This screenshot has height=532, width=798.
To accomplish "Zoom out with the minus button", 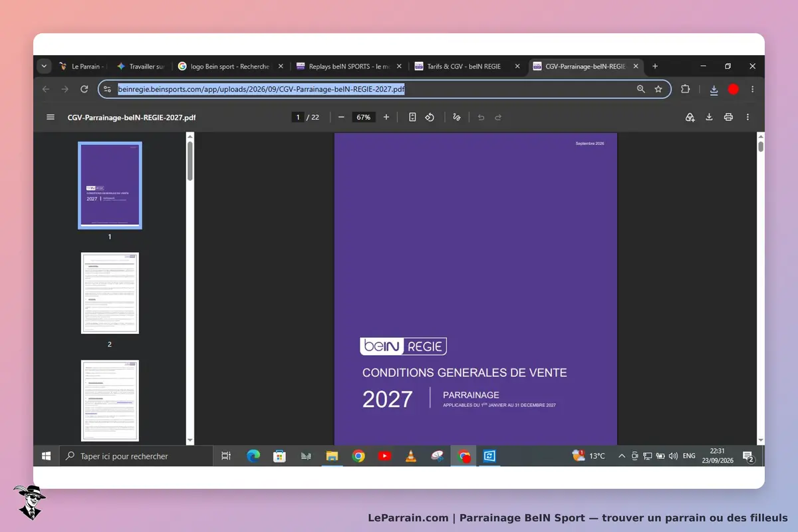I will (x=341, y=117).
